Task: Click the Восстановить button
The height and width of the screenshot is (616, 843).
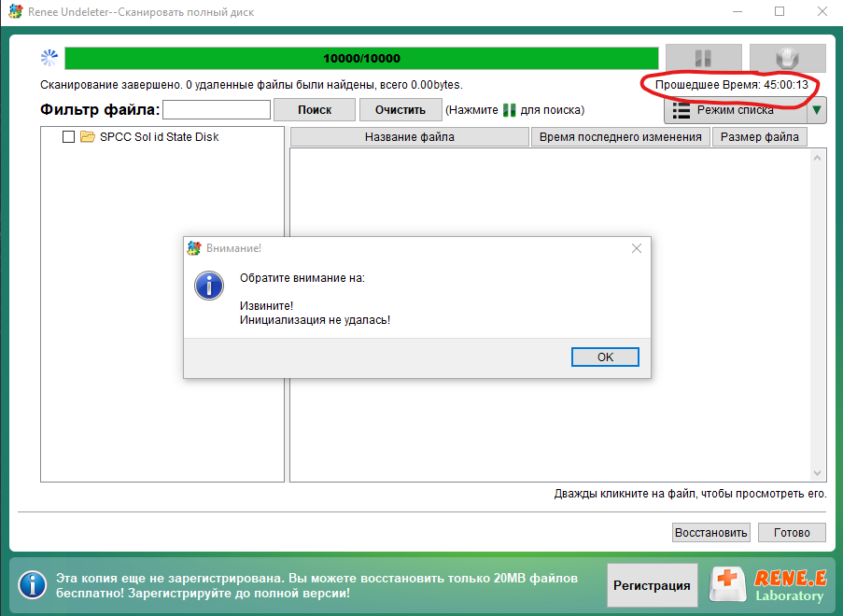Action: pyautogui.click(x=710, y=532)
